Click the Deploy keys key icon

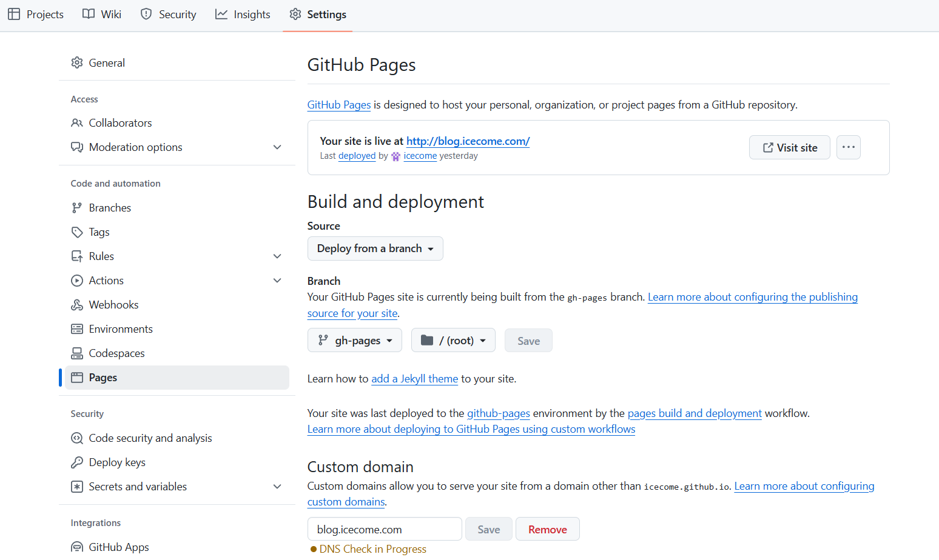(x=77, y=462)
